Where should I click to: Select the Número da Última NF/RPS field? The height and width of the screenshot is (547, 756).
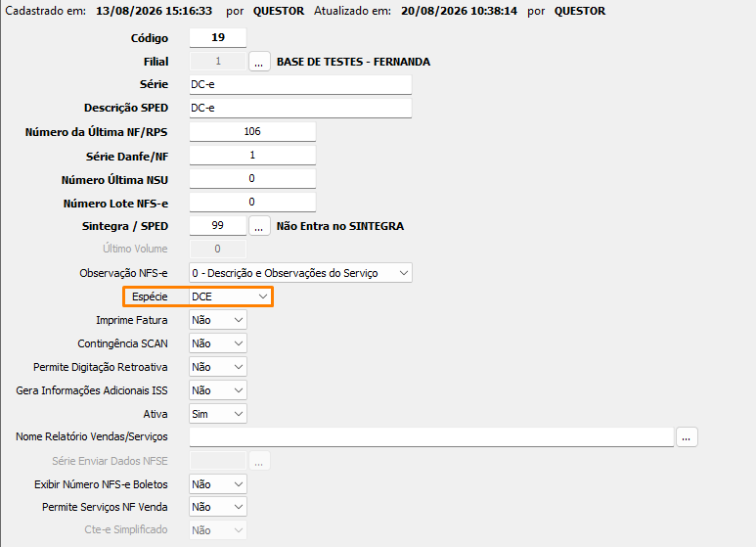252,132
